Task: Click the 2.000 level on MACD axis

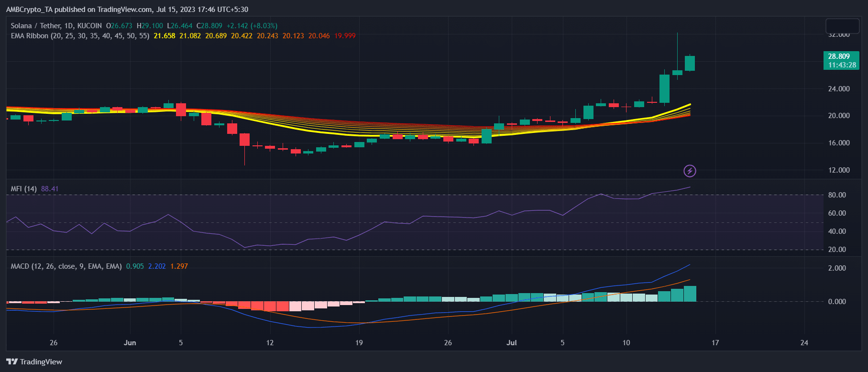Action: click(837, 268)
